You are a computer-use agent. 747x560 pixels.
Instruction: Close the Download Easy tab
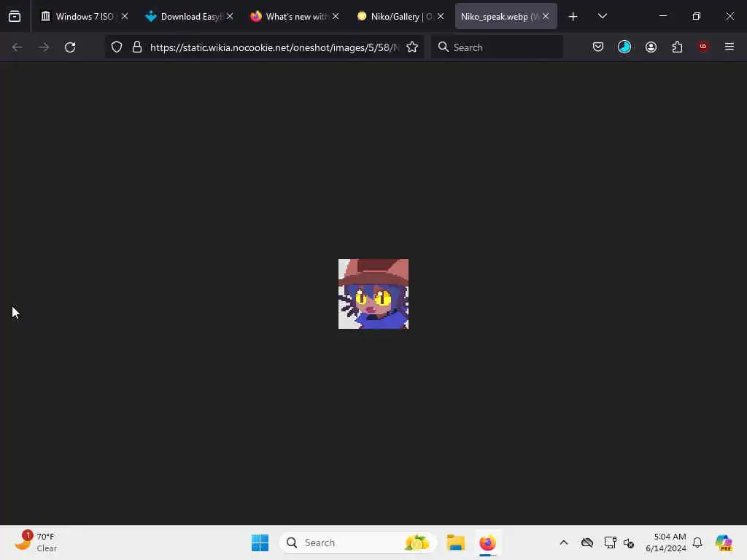[x=230, y=16]
